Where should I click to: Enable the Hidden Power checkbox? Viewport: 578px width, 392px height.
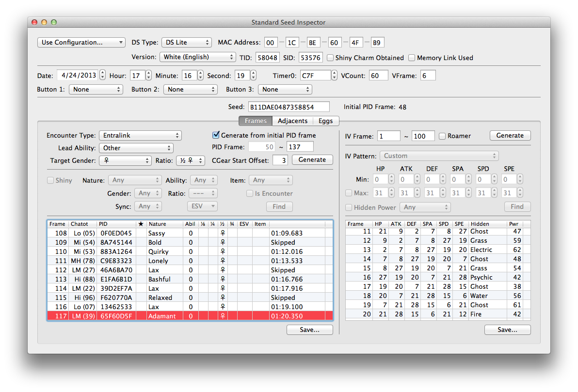click(348, 207)
